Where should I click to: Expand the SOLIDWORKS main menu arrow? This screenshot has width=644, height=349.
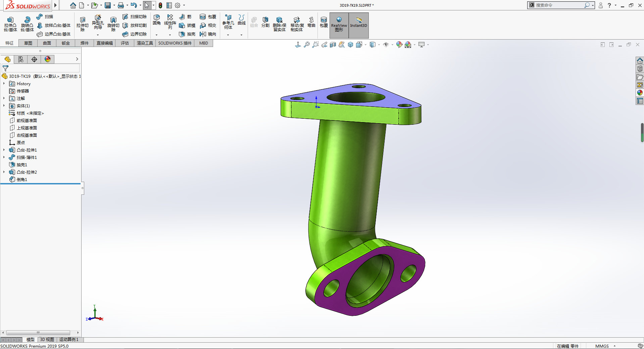(x=56, y=5)
